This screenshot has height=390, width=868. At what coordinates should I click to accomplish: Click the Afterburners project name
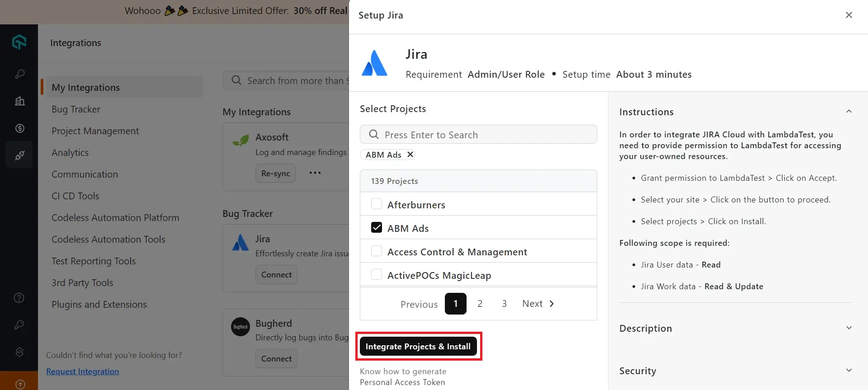pyautogui.click(x=416, y=205)
